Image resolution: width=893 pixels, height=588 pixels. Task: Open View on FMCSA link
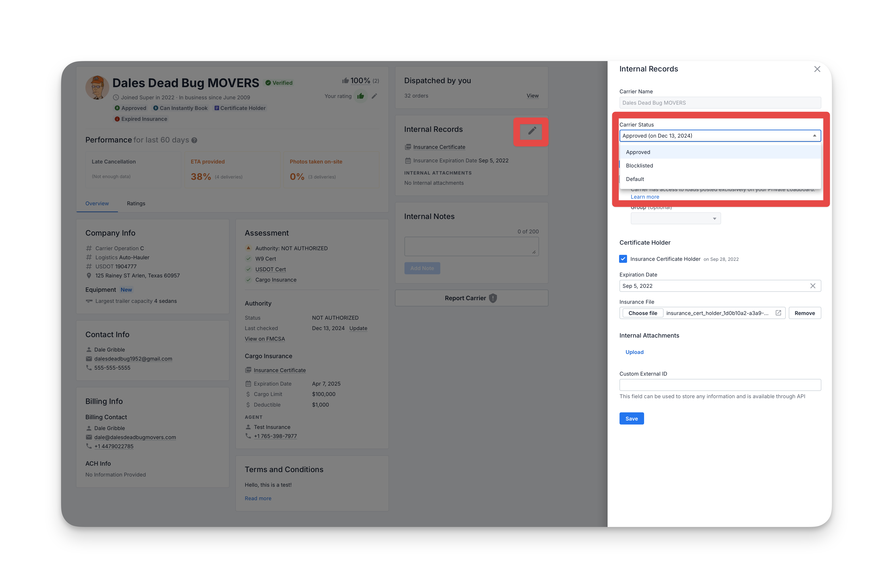click(265, 339)
